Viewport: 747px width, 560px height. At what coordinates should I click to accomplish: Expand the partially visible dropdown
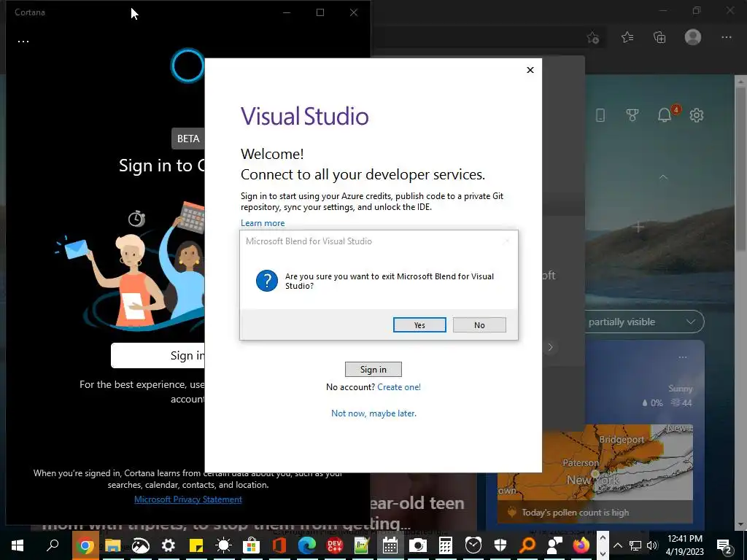tap(645, 322)
